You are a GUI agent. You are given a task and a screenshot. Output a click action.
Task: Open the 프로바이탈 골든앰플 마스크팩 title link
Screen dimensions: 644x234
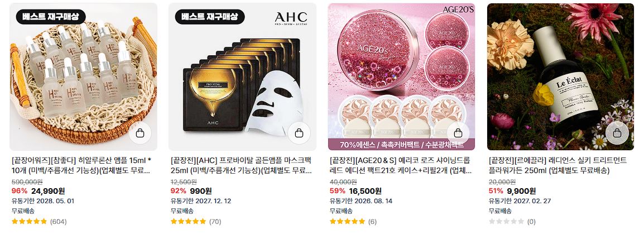241,165
